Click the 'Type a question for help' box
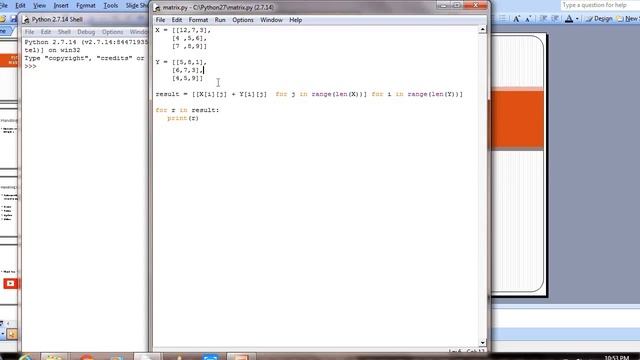Viewport: 640px width, 360px height. (x=600, y=5)
